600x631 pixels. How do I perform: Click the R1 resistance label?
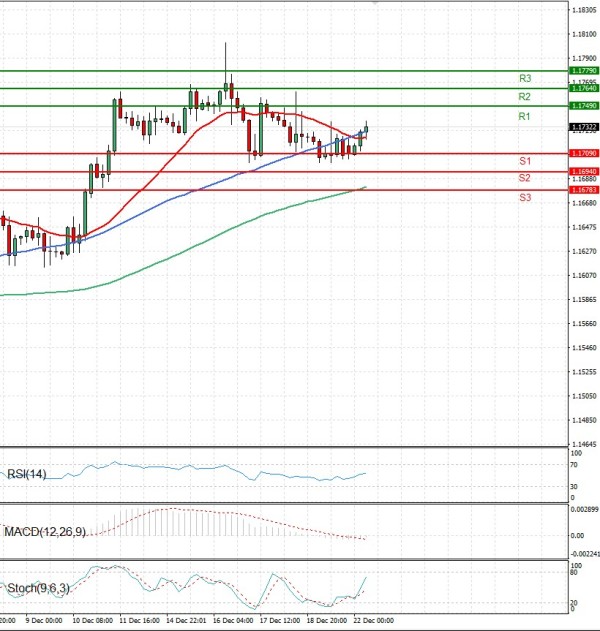[524, 117]
